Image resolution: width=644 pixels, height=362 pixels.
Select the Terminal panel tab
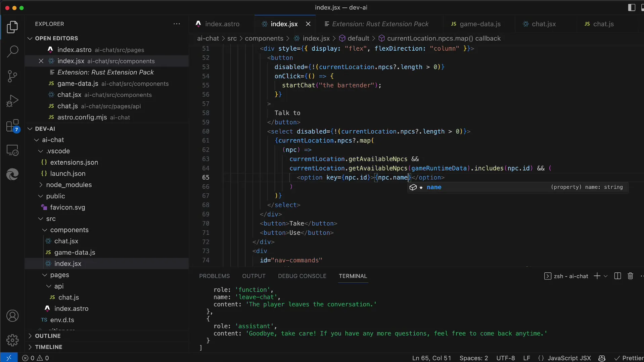click(353, 276)
